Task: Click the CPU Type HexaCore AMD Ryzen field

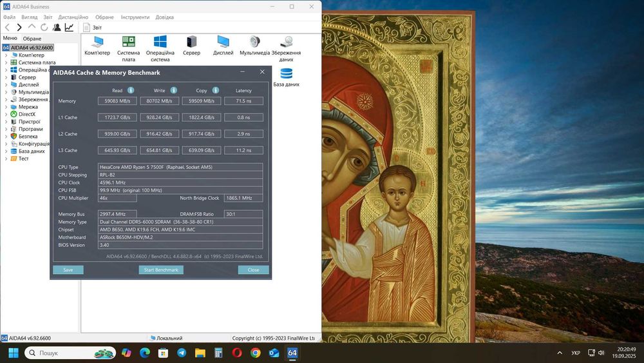Action: (180, 167)
